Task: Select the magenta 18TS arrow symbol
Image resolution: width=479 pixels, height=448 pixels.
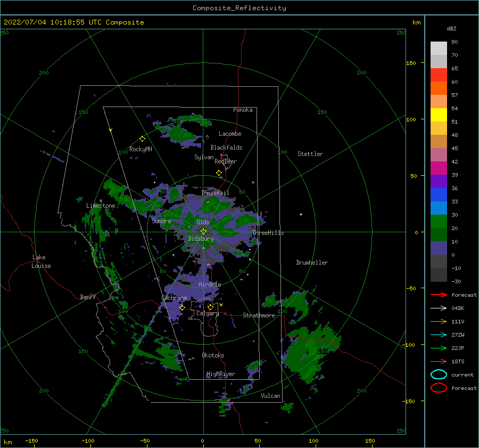Action: [439, 362]
